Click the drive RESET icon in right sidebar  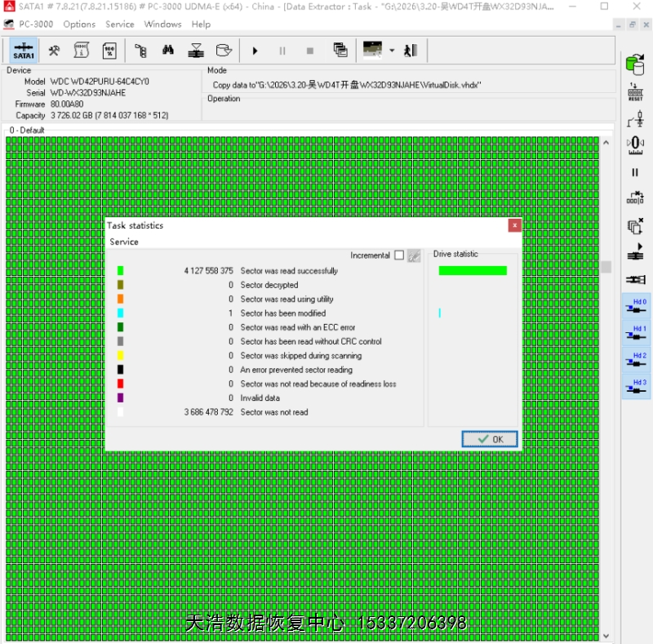pyautogui.click(x=635, y=92)
